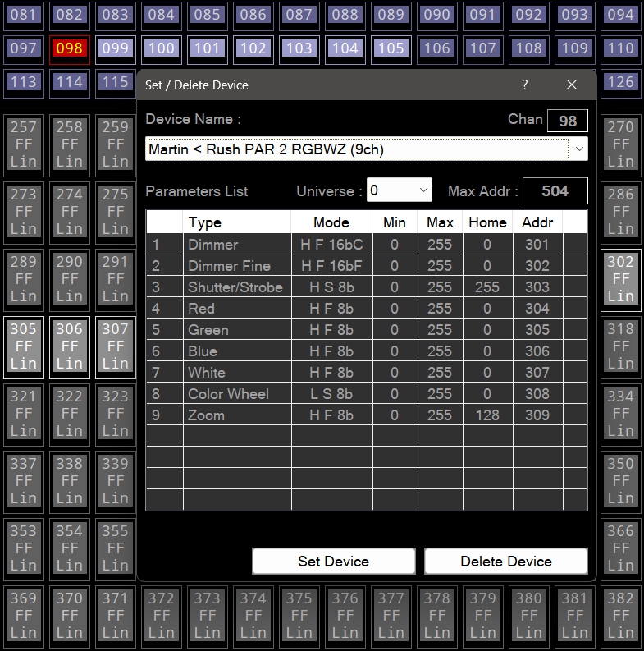Select channel cell 110

click(x=620, y=48)
